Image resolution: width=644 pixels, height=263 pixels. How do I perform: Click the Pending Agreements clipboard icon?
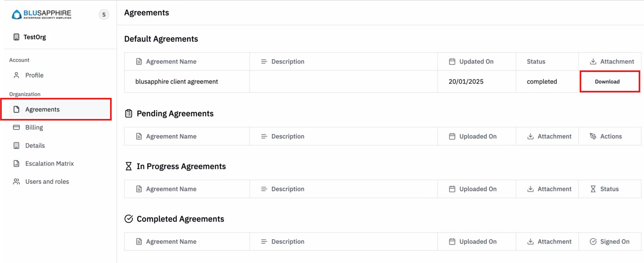pyautogui.click(x=129, y=113)
